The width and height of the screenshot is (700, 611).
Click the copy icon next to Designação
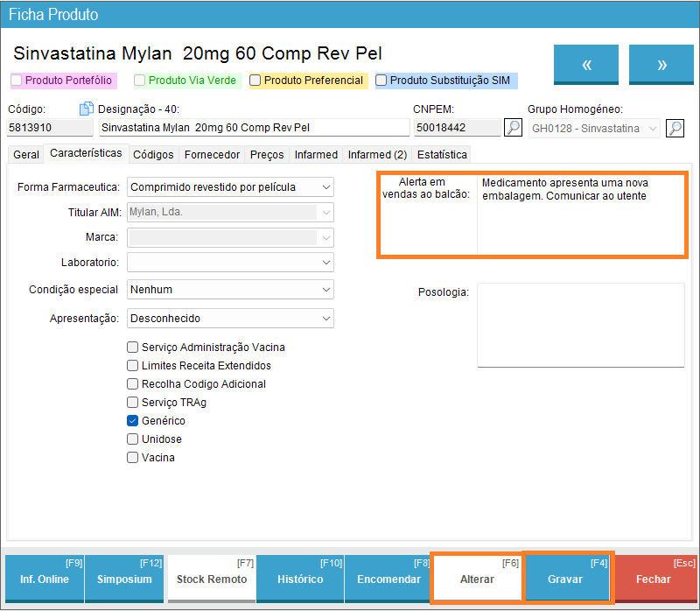pyautogui.click(x=86, y=109)
